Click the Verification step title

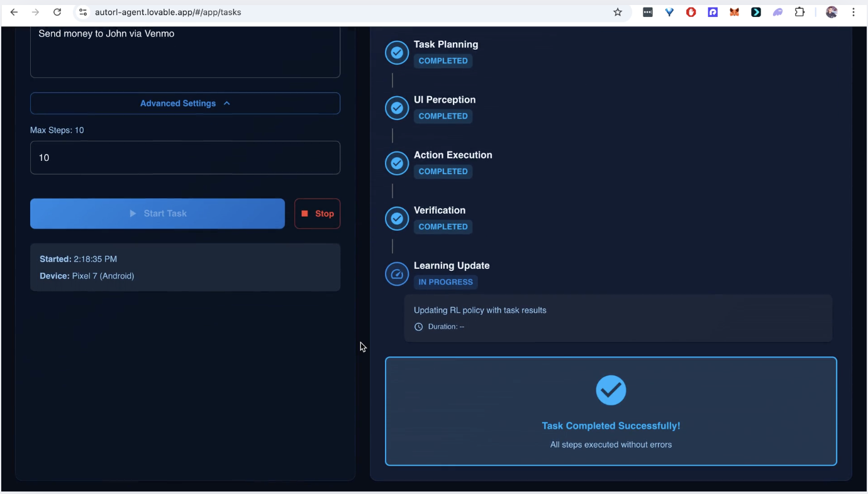click(440, 211)
